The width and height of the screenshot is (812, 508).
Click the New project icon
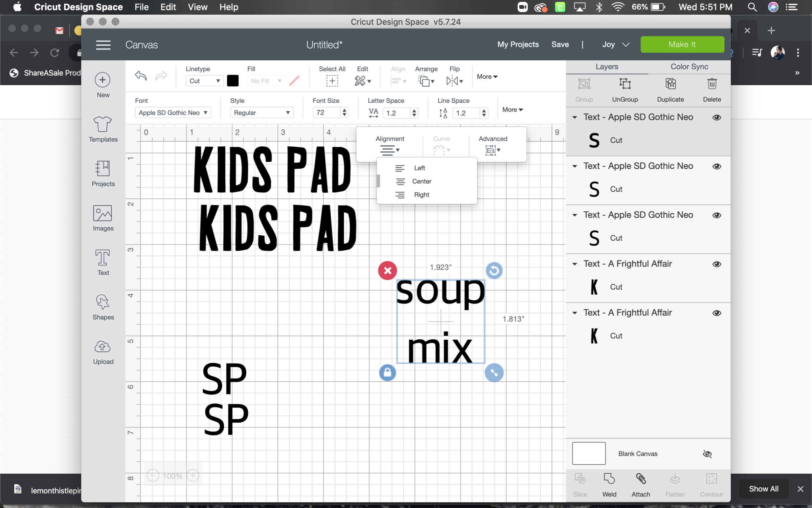(x=103, y=80)
